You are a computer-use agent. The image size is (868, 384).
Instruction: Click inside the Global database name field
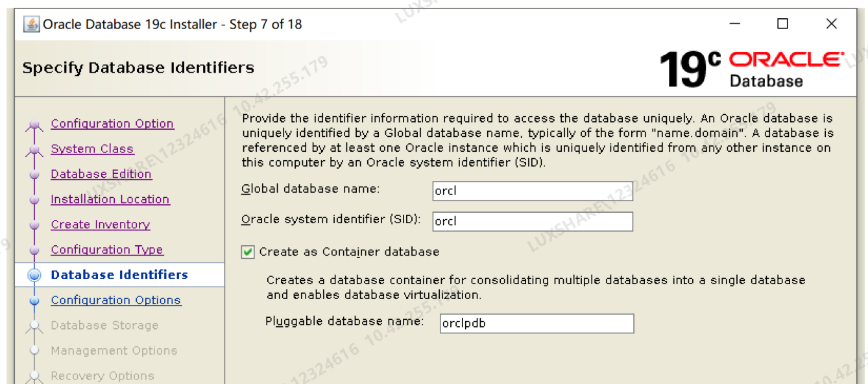coord(532,190)
